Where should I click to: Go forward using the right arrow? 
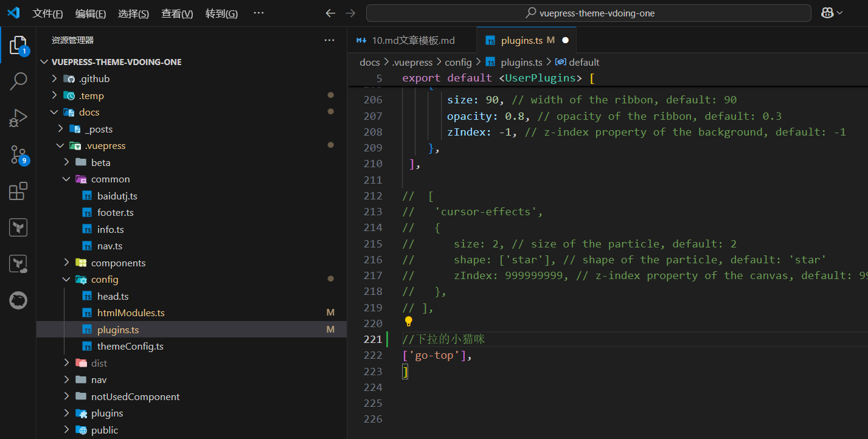[x=350, y=13]
